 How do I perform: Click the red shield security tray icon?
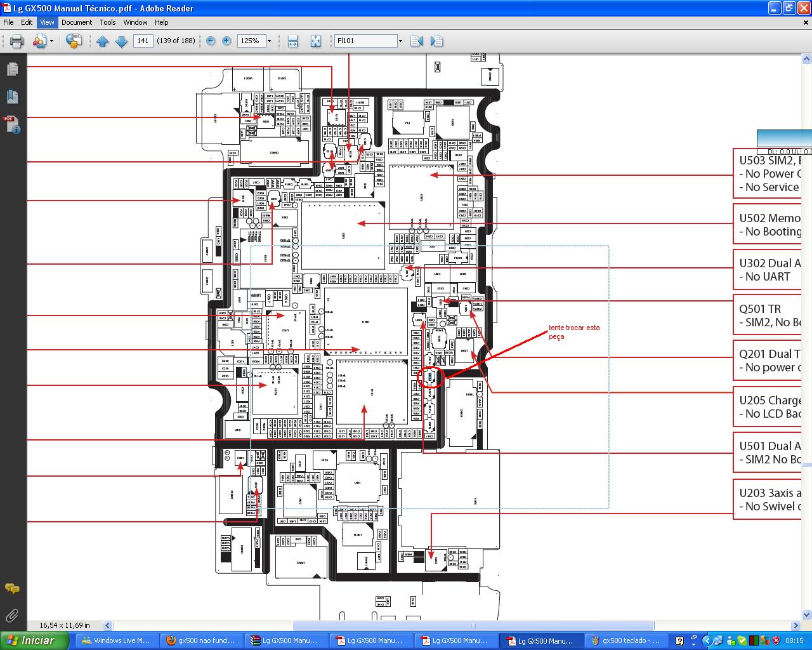tap(776, 640)
